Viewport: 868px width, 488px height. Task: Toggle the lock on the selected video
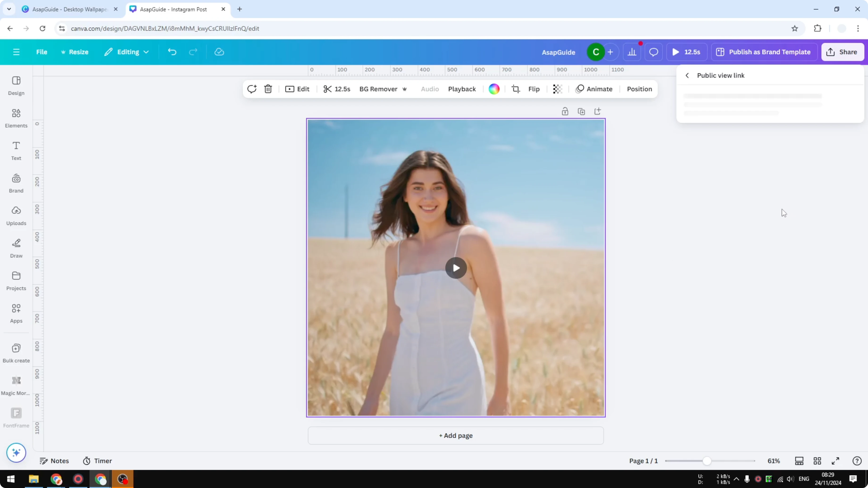(x=565, y=111)
